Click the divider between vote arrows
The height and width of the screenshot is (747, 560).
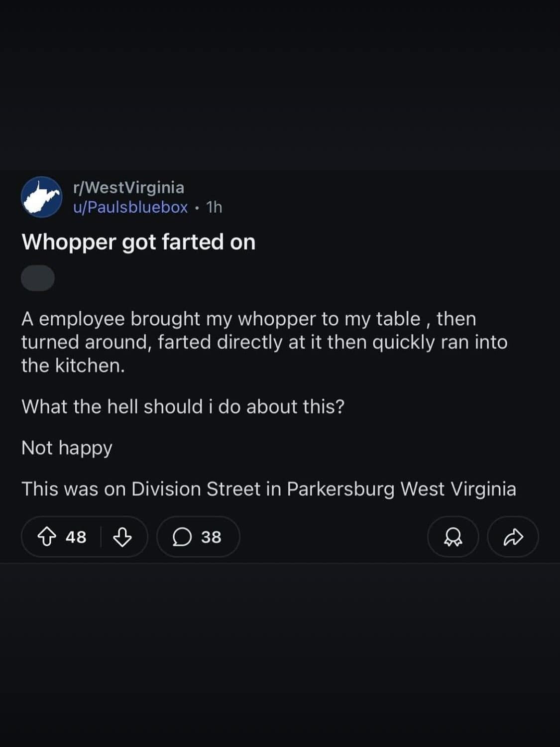coord(101,537)
